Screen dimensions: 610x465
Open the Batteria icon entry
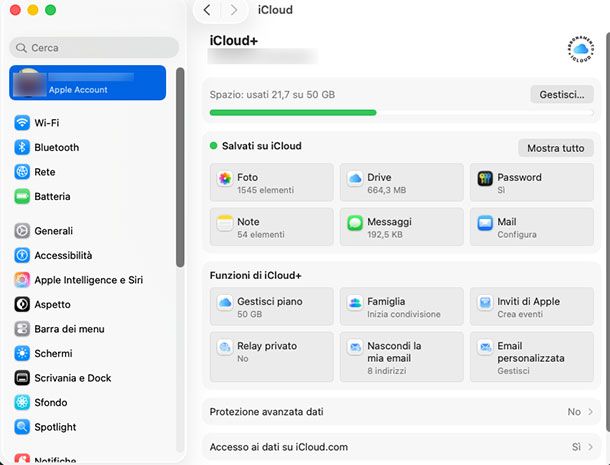tap(22, 196)
